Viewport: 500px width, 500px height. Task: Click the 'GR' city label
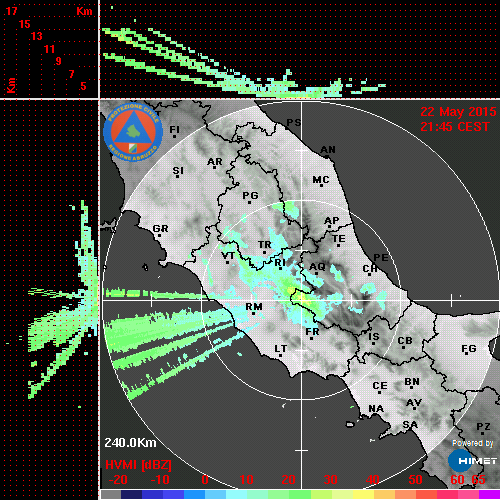point(161,229)
